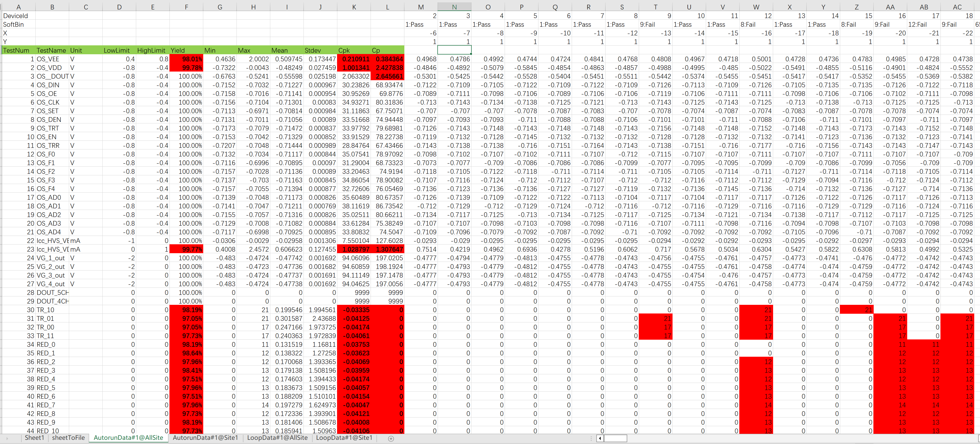Select the 127.6028 Cp cell

(387, 241)
